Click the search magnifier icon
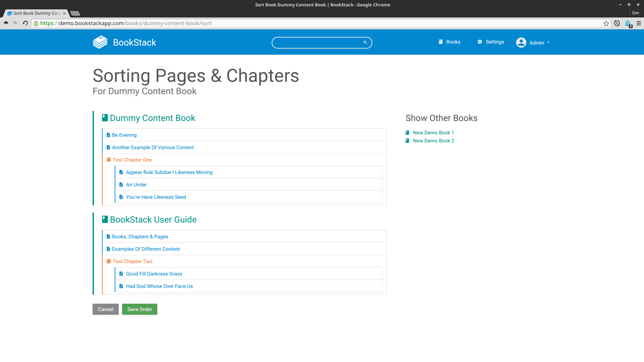 pos(365,42)
